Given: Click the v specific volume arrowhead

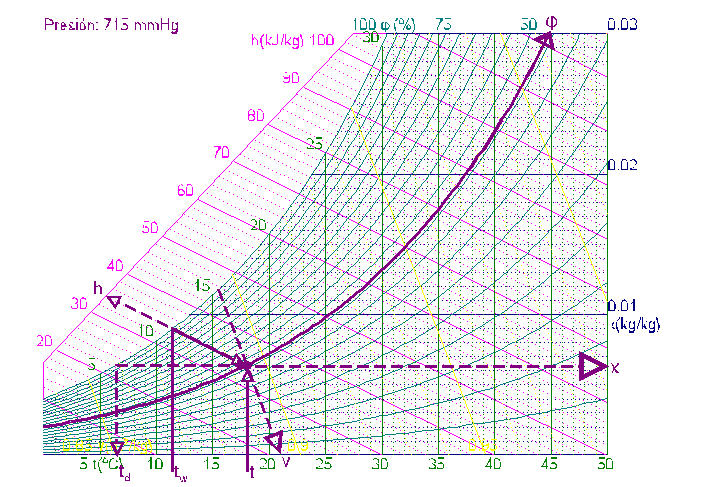Looking at the screenshot, I should click(271, 441).
